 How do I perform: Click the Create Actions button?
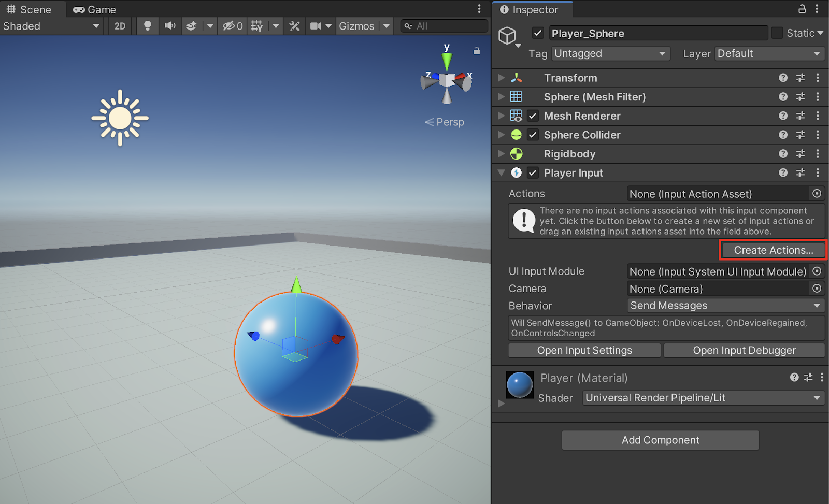773,250
